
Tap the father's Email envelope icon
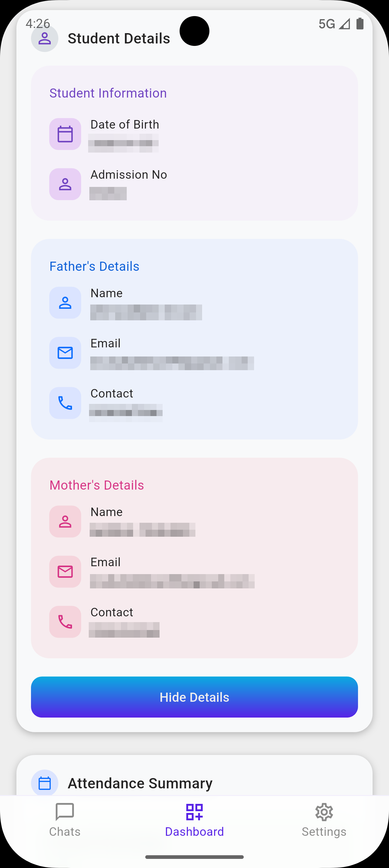click(65, 353)
